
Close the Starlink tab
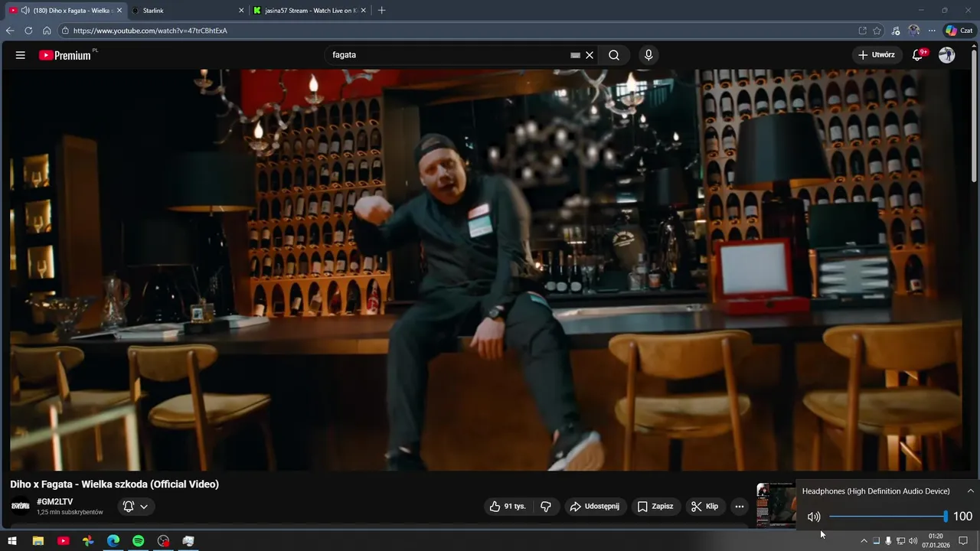[x=241, y=11]
